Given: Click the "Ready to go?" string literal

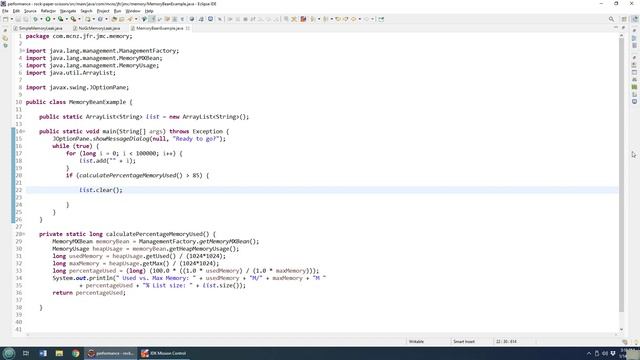Looking at the screenshot, I should (x=197, y=139).
